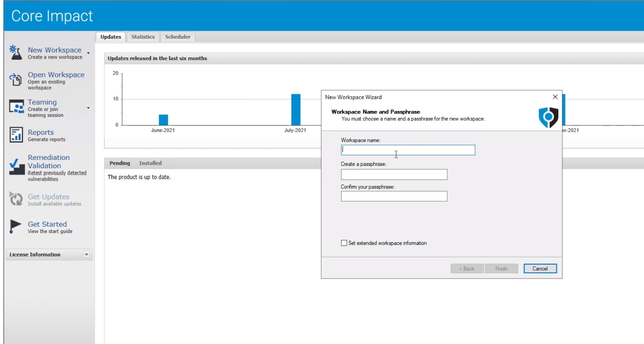
Task: Switch to the Statistics tab
Action: (143, 36)
